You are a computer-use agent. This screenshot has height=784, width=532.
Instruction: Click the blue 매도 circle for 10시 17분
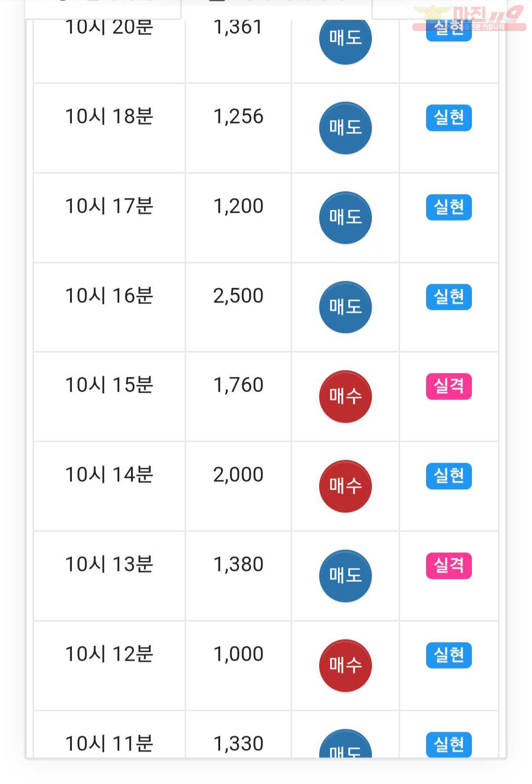[345, 218]
